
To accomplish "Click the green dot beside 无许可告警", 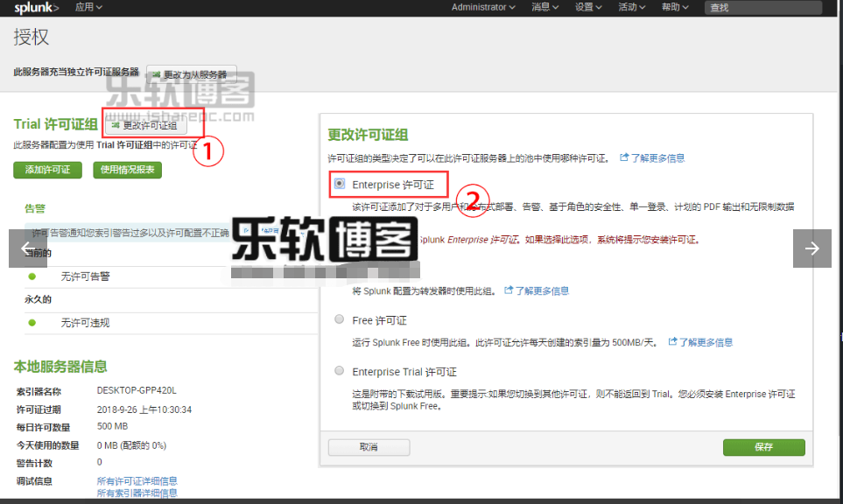I will [x=32, y=276].
